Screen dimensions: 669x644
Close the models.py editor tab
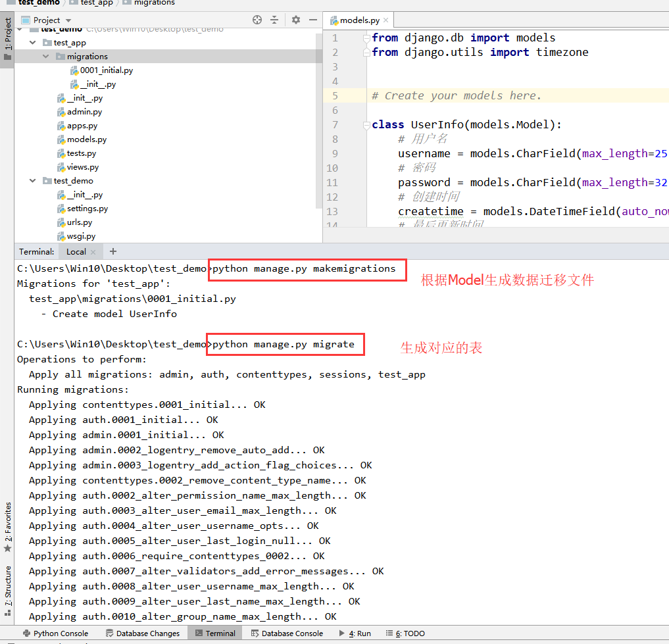tap(385, 20)
